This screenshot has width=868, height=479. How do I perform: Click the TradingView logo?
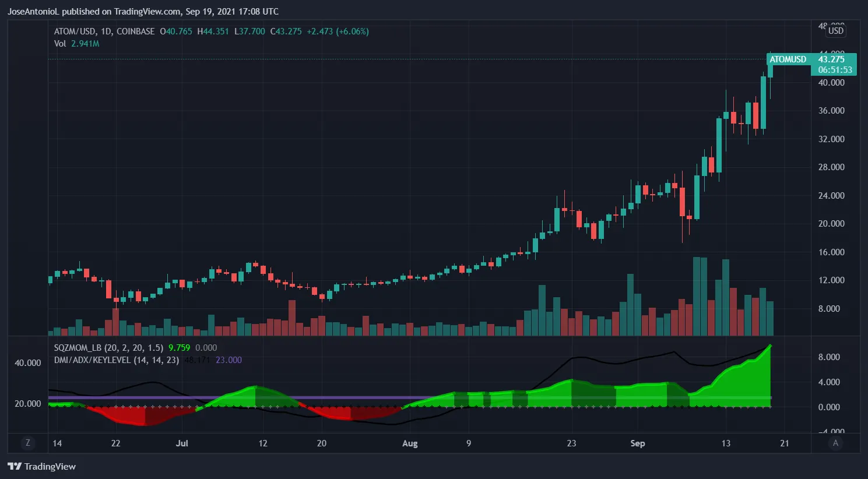[41, 466]
